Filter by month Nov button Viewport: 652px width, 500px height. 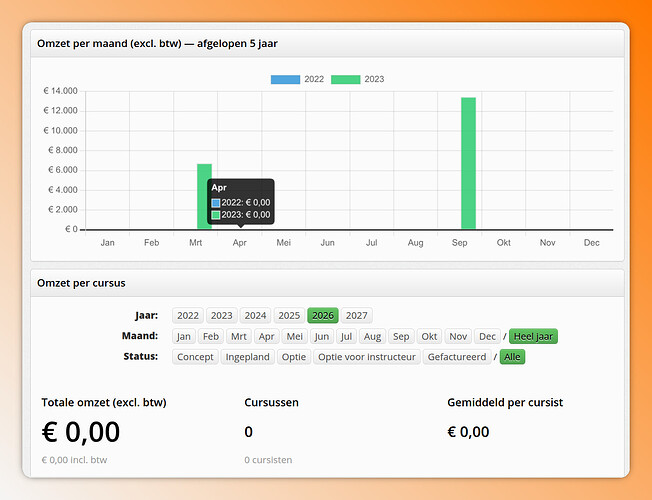(x=458, y=336)
